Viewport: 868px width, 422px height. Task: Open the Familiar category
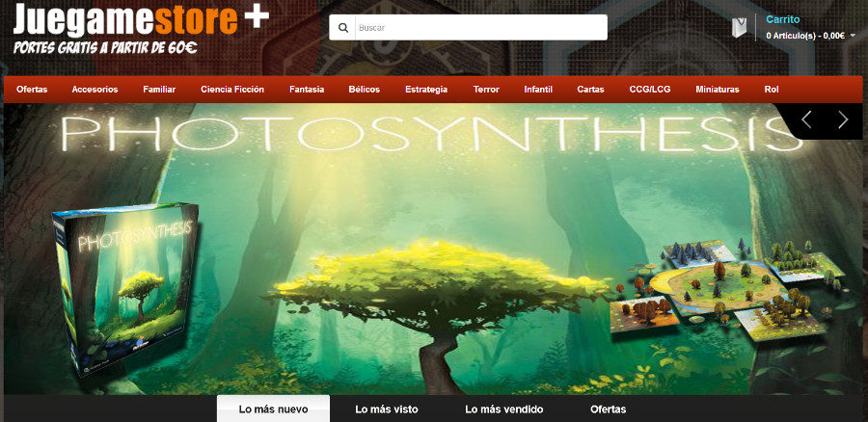159,89
